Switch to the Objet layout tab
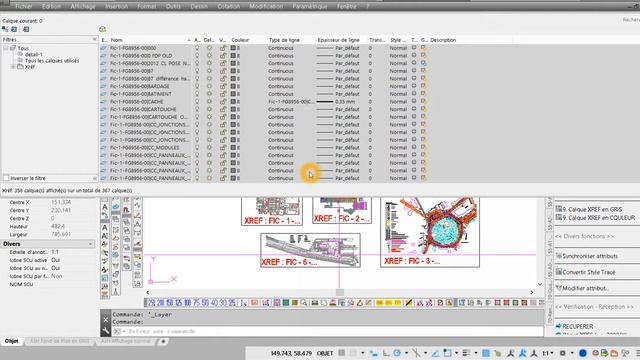The image size is (640, 360). (x=11, y=341)
